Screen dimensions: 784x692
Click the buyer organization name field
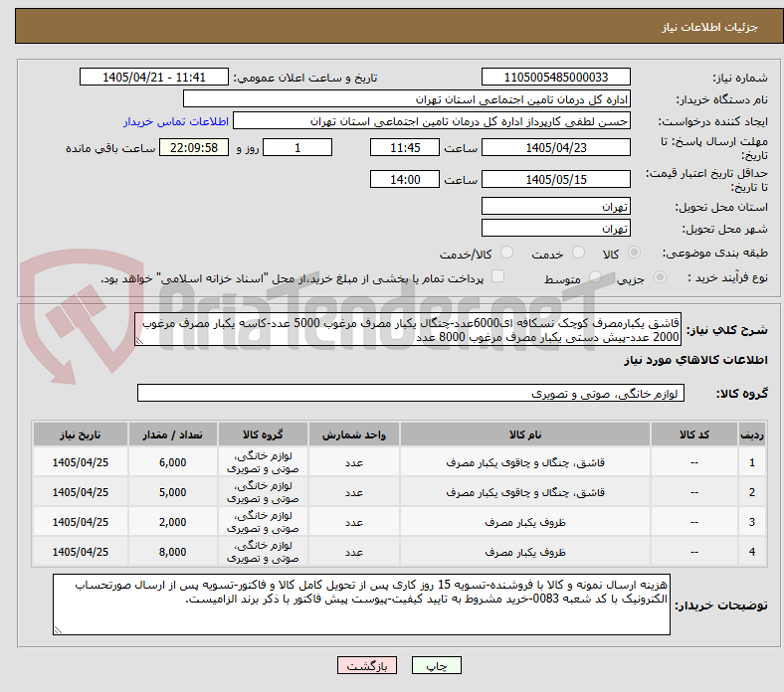coord(407,99)
